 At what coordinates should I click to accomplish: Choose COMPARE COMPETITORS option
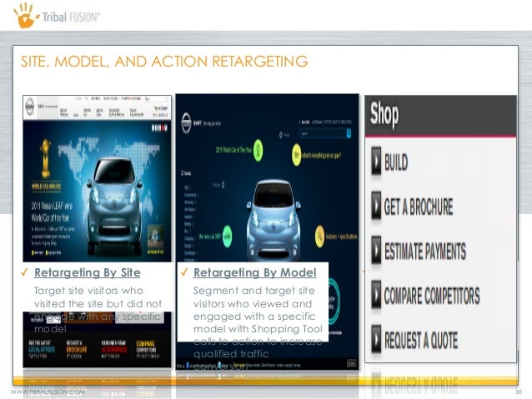(432, 295)
